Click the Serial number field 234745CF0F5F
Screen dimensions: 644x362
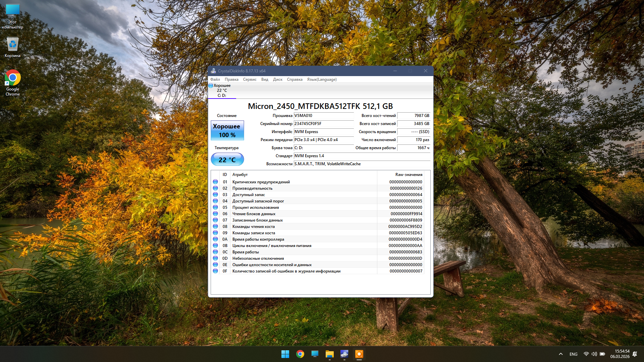[x=323, y=124]
